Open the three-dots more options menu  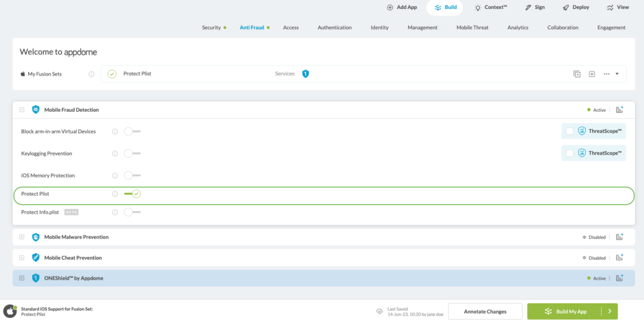pyautogui.click(x=606, y=74)
